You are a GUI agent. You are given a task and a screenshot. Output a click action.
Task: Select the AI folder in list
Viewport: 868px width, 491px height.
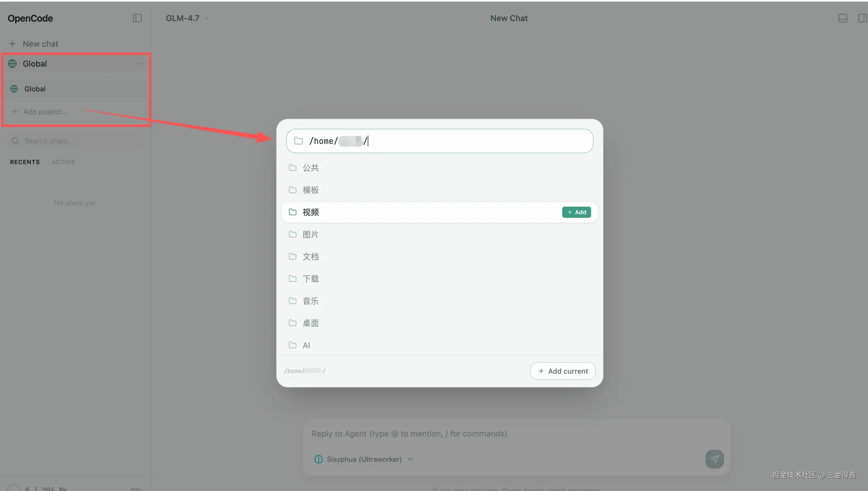[306, 345]
